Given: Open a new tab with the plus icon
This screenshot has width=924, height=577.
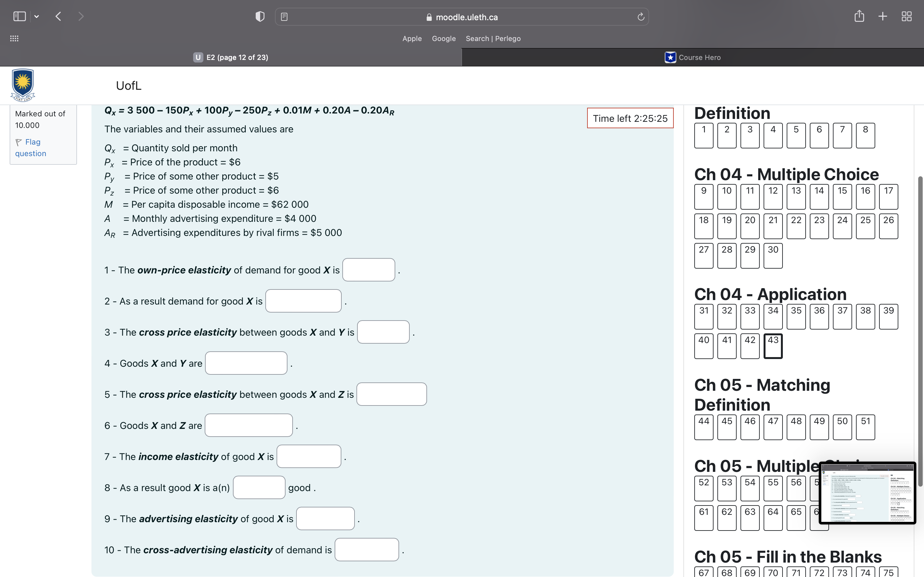Looking at the screenshot, I should 882,16.
